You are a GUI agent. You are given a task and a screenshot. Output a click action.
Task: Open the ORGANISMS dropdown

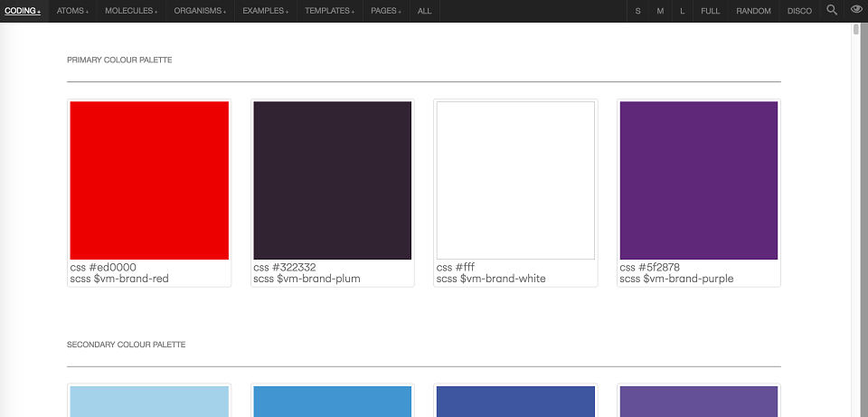[200, 11]
